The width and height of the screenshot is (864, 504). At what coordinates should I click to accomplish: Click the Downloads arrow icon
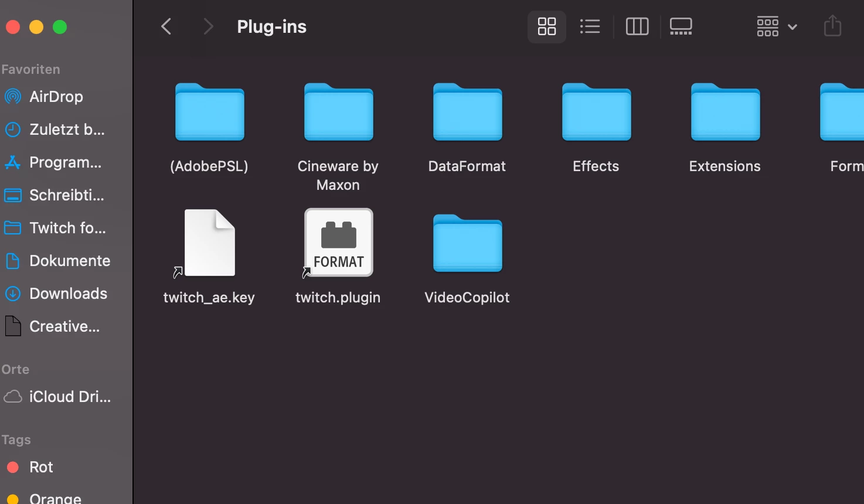pos(13,294)
